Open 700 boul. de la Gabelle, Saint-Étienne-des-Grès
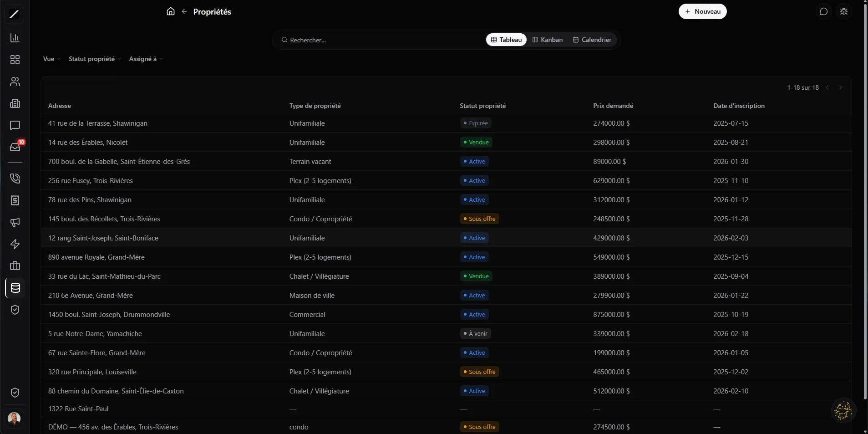868x434 pixels. tap(446, 161)
